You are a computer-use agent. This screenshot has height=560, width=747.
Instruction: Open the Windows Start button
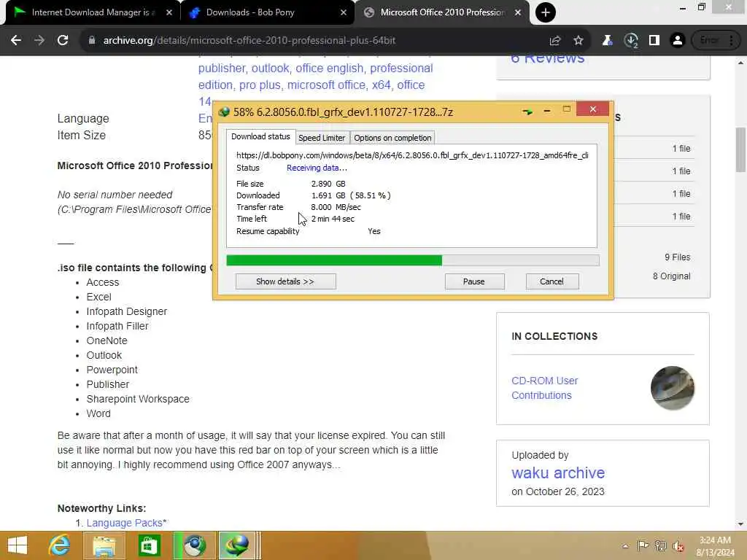point(18,545)
